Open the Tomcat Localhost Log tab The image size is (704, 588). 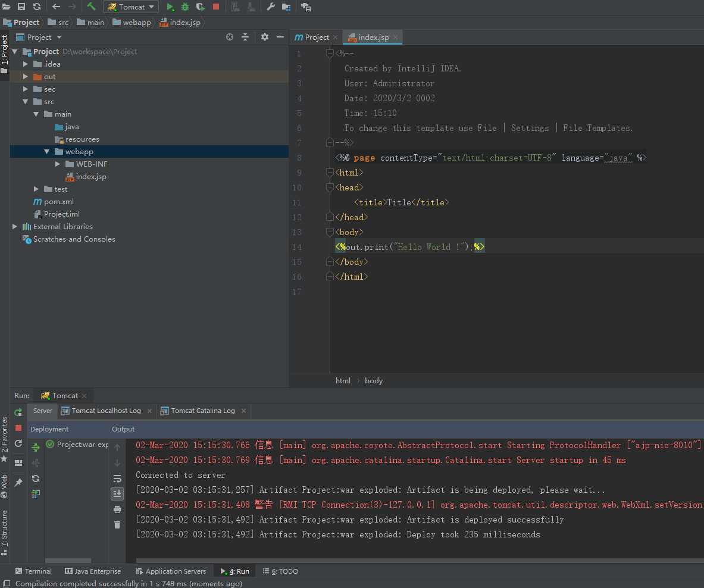107,411
